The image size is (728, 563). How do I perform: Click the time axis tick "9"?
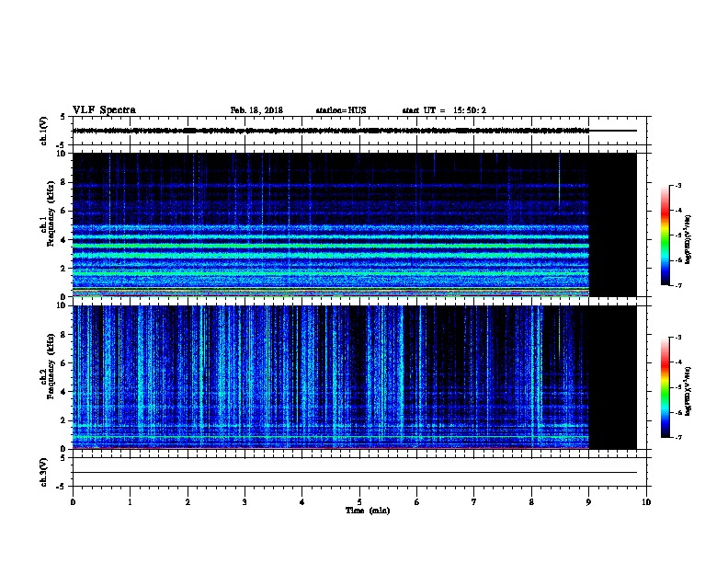click(x=588, y=501)
